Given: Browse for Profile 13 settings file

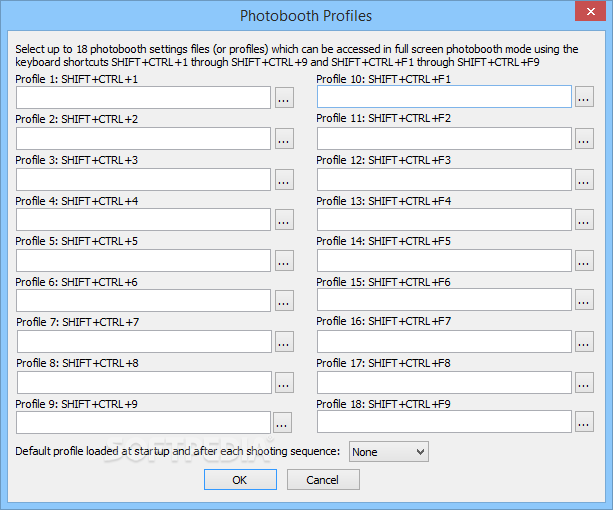Looking at the screenshot, I should click(x=584, y=220).
